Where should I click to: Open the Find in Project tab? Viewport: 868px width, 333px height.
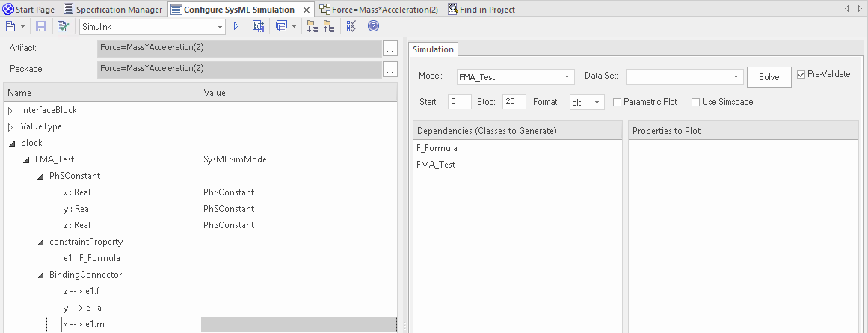[x=481, y=10]
